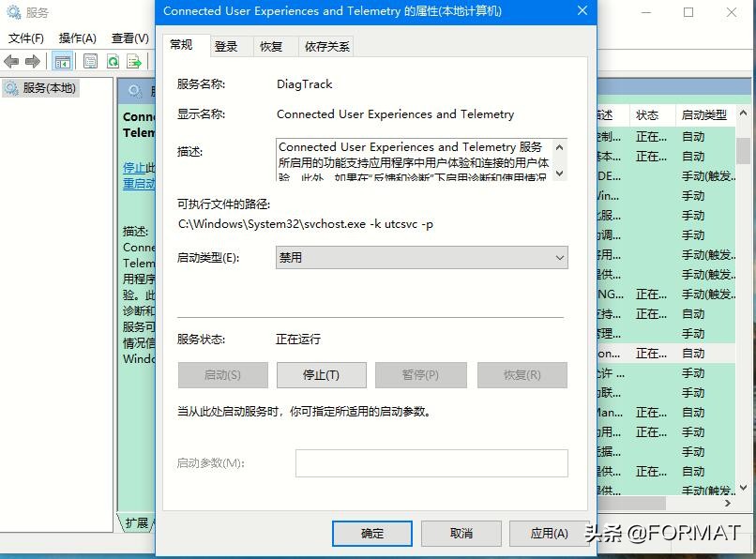Navigate back using the toolbar arrow

(x=11, y=61)
